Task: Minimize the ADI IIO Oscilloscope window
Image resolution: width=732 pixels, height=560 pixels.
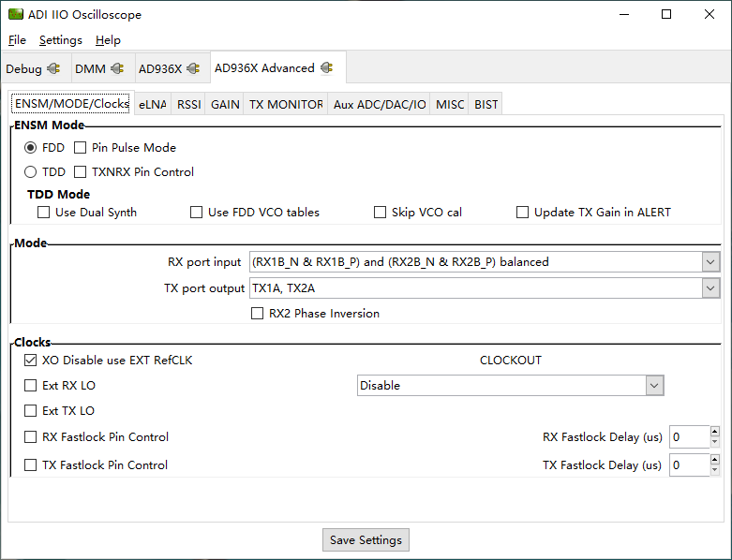Action: click(624, 14)
